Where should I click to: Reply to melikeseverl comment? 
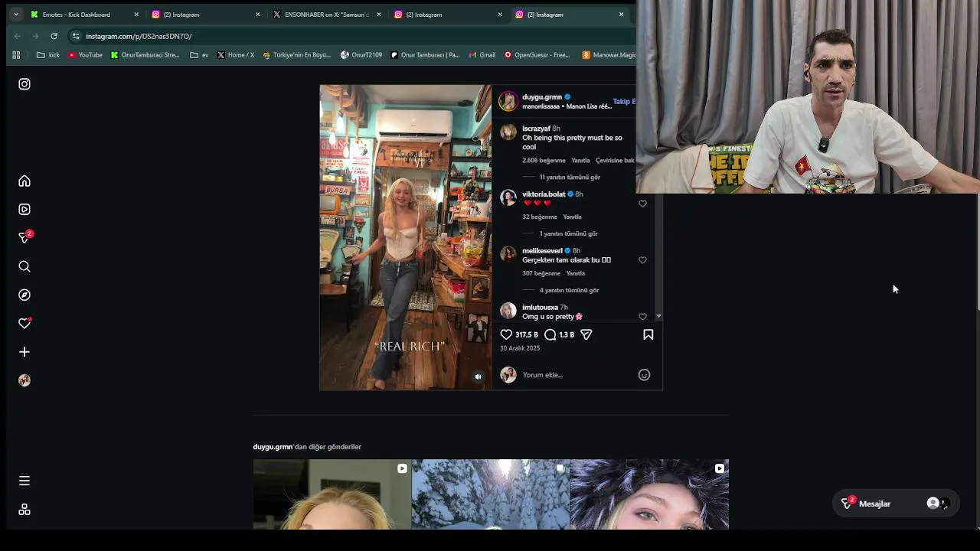[x=575, y=273]
